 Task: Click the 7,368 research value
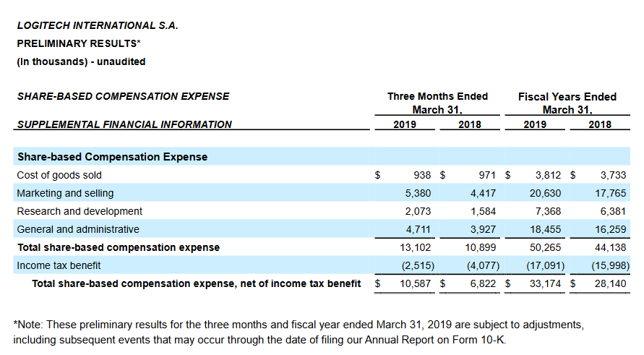(x=548, y=211)
